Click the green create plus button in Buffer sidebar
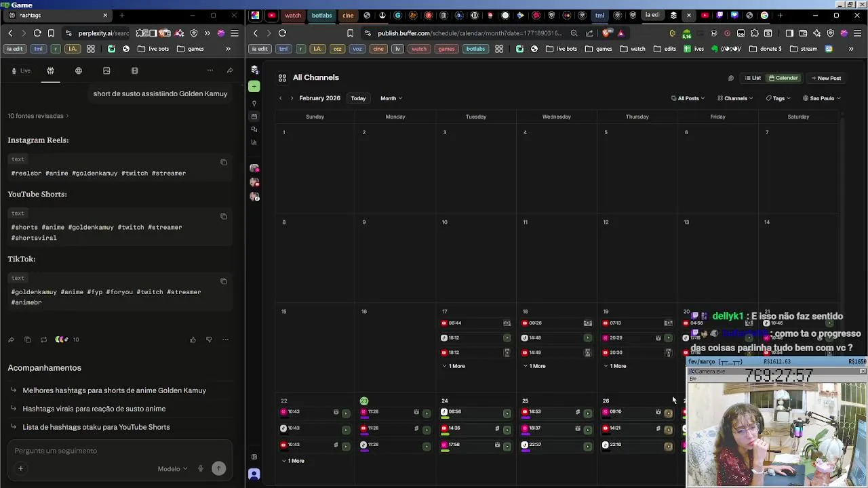 (x=254, y=86)
